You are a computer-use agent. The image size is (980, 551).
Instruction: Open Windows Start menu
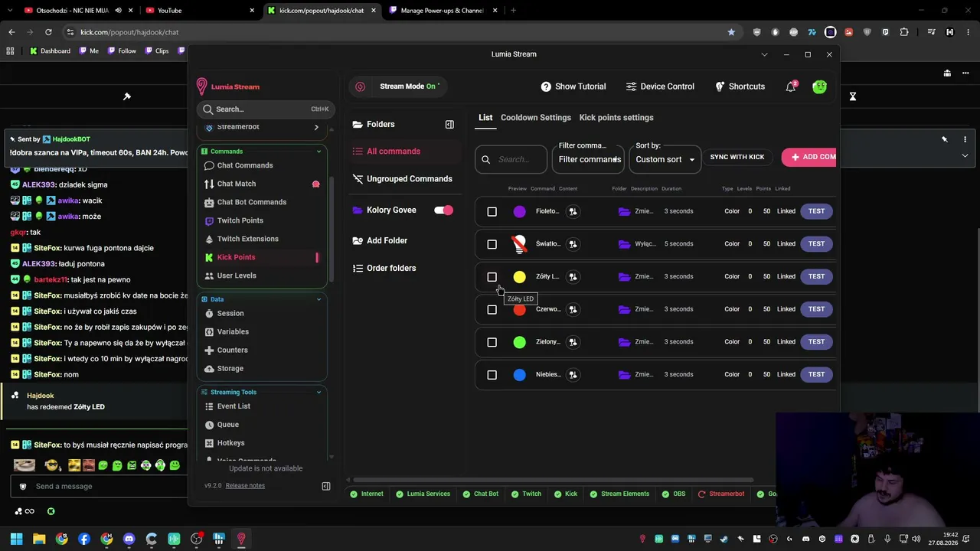click(16, 539)
